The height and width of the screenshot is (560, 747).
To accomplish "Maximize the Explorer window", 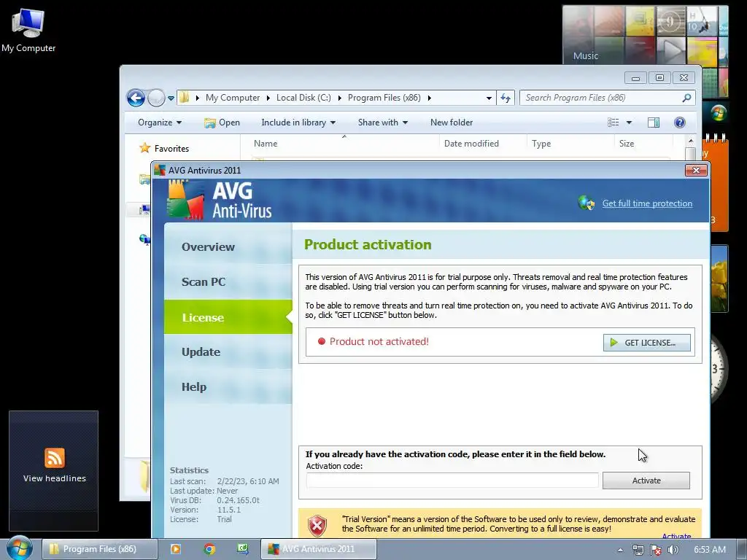I will (x=659, y=77).
